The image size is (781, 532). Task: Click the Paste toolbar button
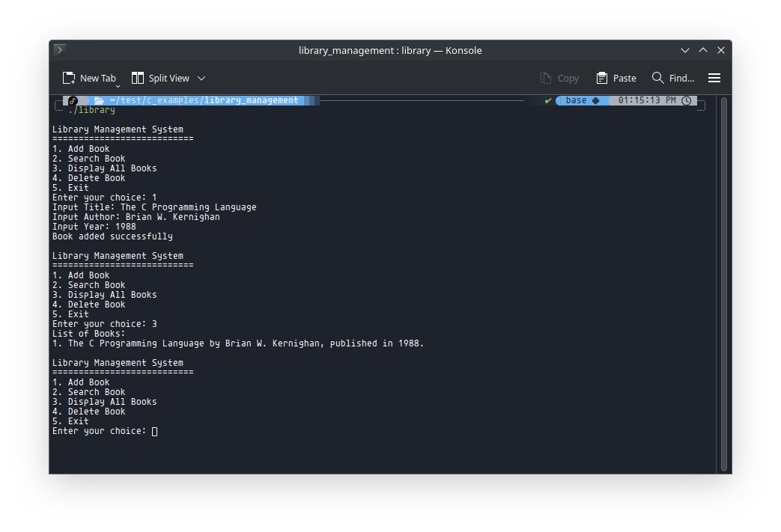coord(616,78)
